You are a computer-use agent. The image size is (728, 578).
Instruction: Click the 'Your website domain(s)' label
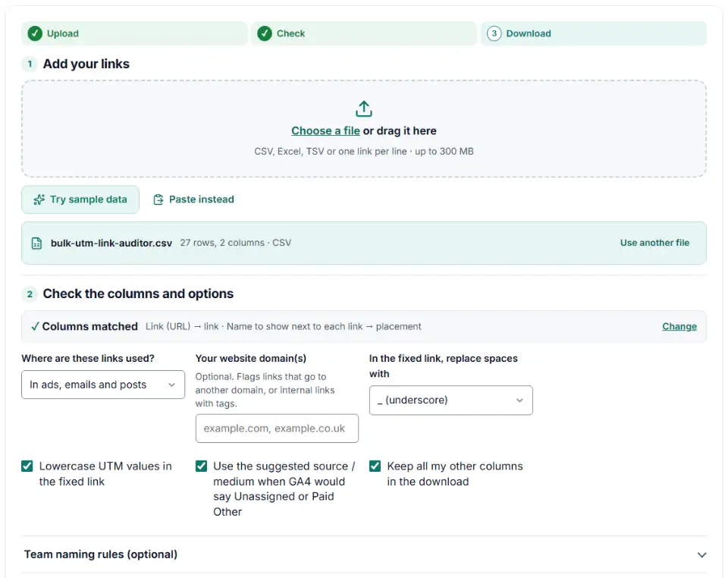pos(251,359)
